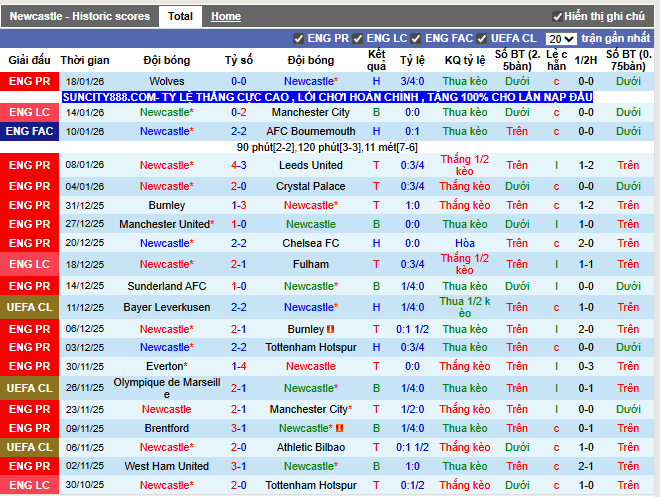Click the KQ tỷ lệ column header
Screen dimensions: 661x497
(465, 60)
